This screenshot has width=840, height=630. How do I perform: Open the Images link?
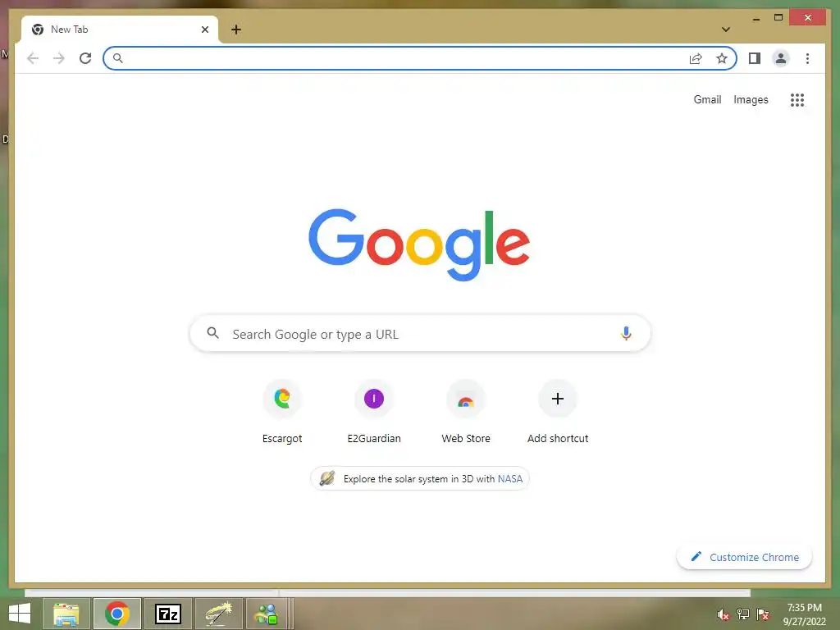tap(751, 99)
